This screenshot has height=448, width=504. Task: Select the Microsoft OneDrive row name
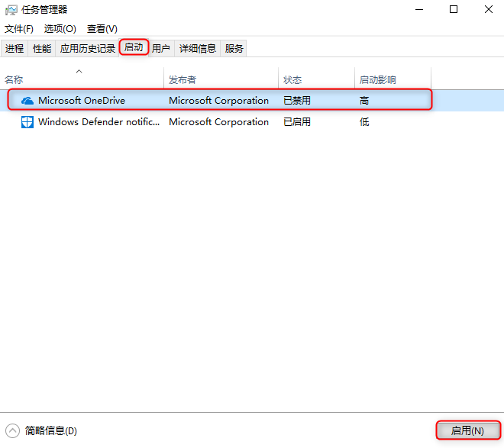(x=82, y=101)
